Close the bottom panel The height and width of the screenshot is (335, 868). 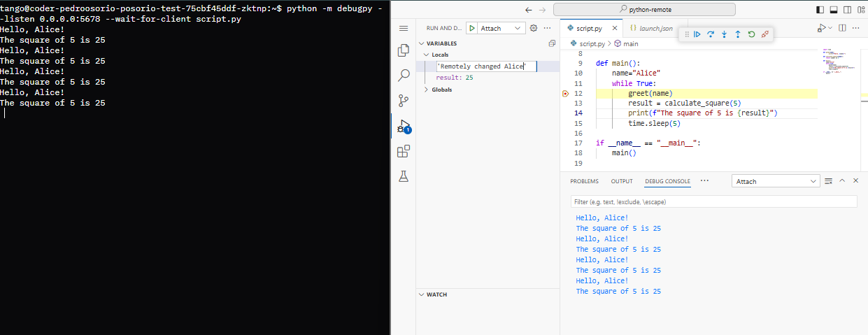coord(855,181)
